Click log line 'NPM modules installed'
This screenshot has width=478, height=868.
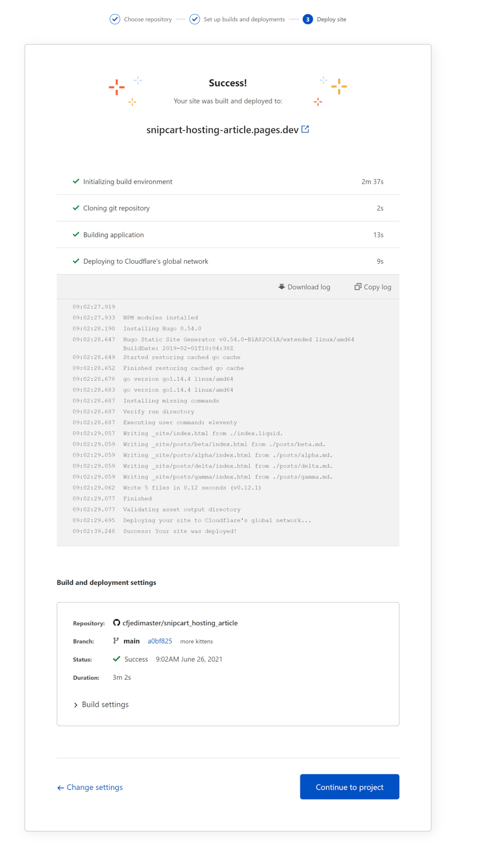(x=160, y=318)
